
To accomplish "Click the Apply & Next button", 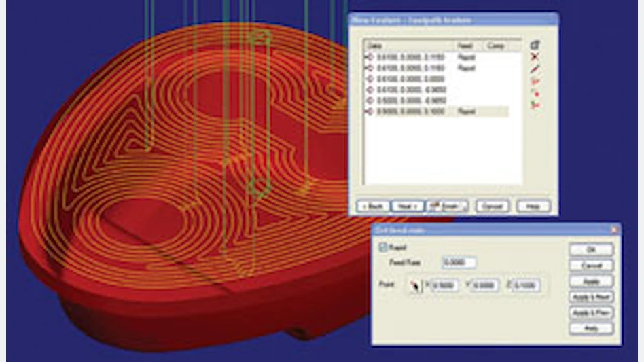I will tap(592, 297).
